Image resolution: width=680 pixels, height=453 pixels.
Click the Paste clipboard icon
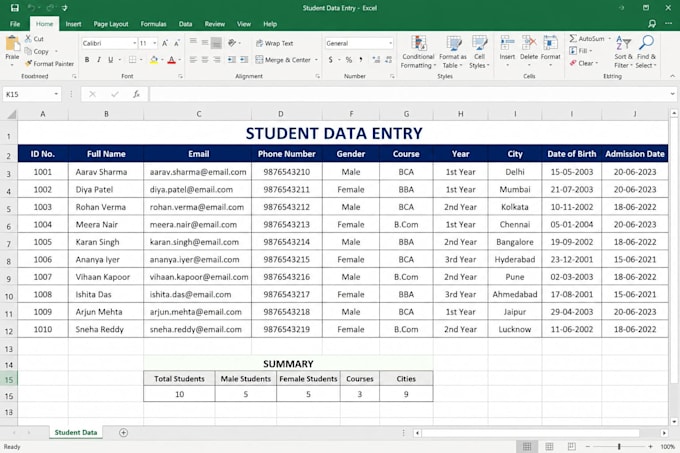tap(12, 44)
